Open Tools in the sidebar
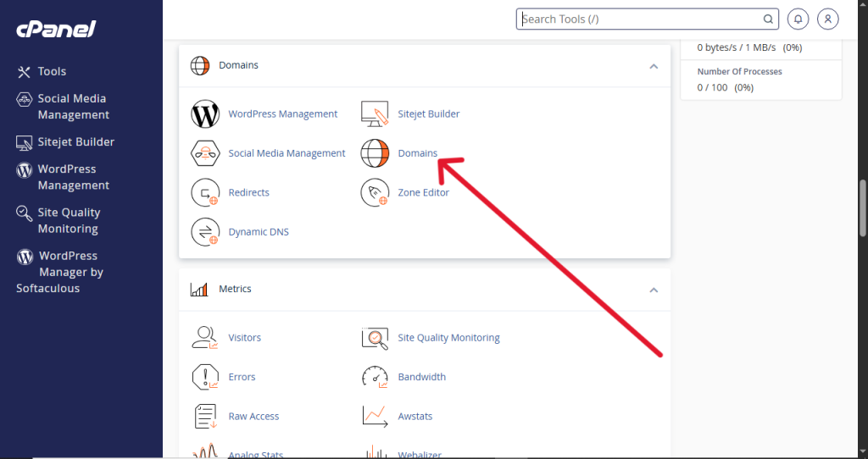Screen dimensions: 868x459 point(52,71)
